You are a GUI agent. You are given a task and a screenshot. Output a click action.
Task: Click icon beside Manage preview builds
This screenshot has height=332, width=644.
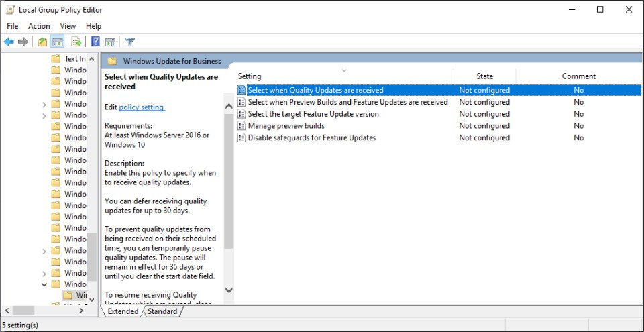coord(242,125)
